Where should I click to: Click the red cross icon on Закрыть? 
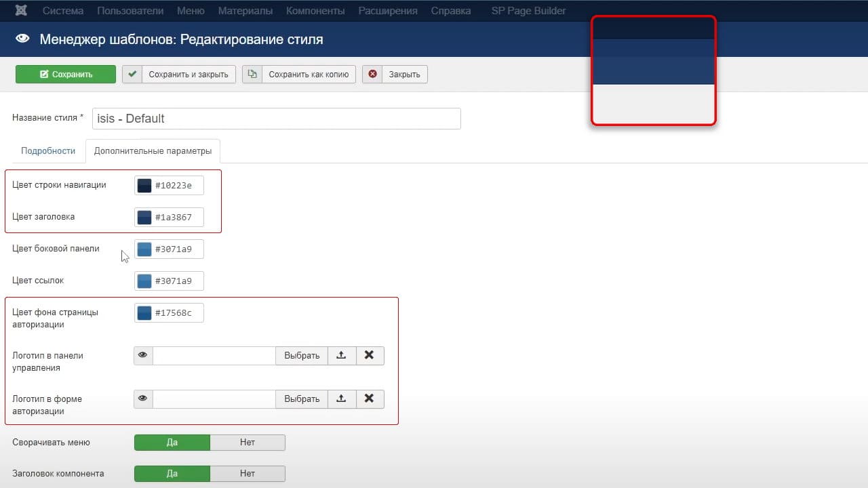click(372, 74)
